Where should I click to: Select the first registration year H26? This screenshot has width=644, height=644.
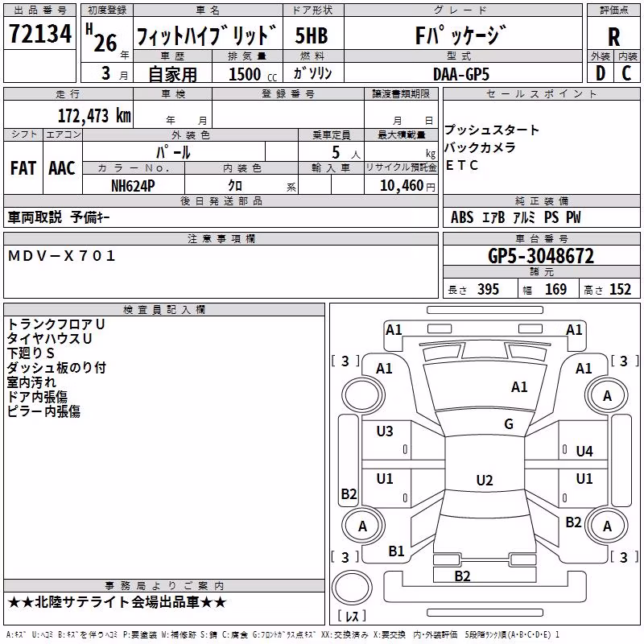click(102, 39)
